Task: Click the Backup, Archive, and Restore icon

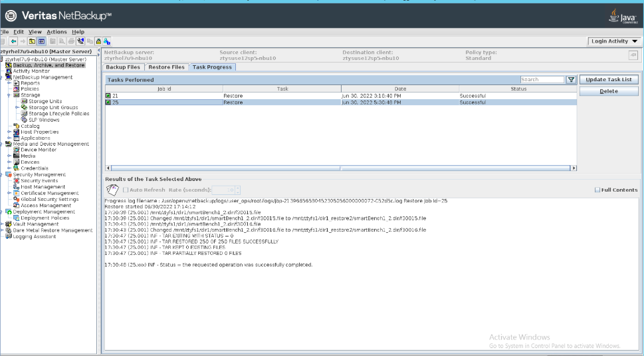Action: coord(9,65)
